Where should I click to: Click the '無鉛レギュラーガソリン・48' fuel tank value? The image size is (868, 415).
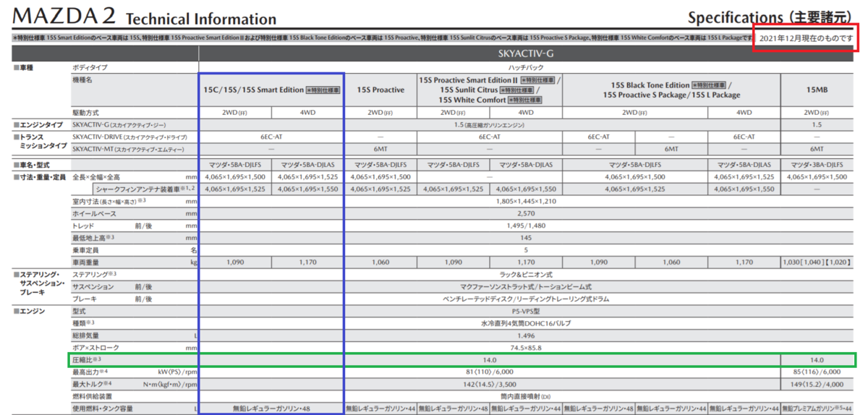coord(271,408)
